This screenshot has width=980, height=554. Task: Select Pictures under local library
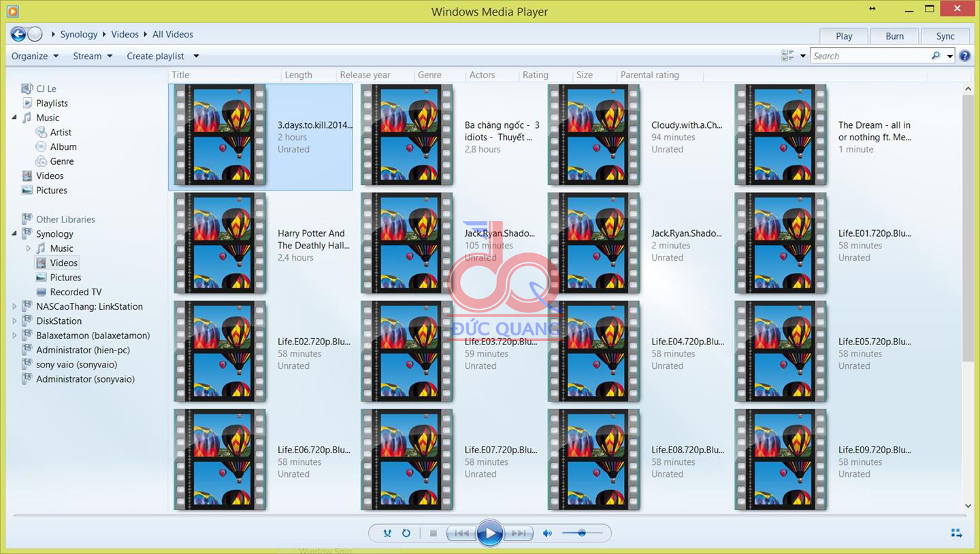tap(52, 190)
